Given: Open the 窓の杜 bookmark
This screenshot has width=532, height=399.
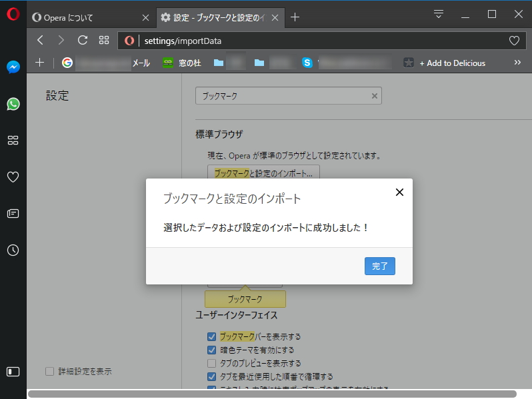Looking at the screenshot, I should 182,63.
